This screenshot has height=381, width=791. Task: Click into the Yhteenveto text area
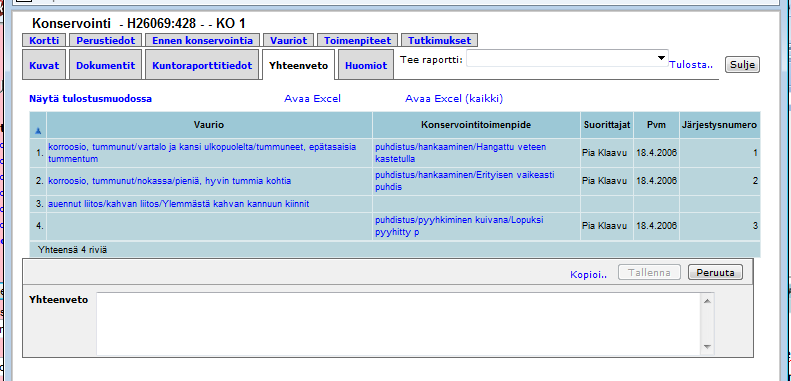pyautogui.click(x=398, y=323)
